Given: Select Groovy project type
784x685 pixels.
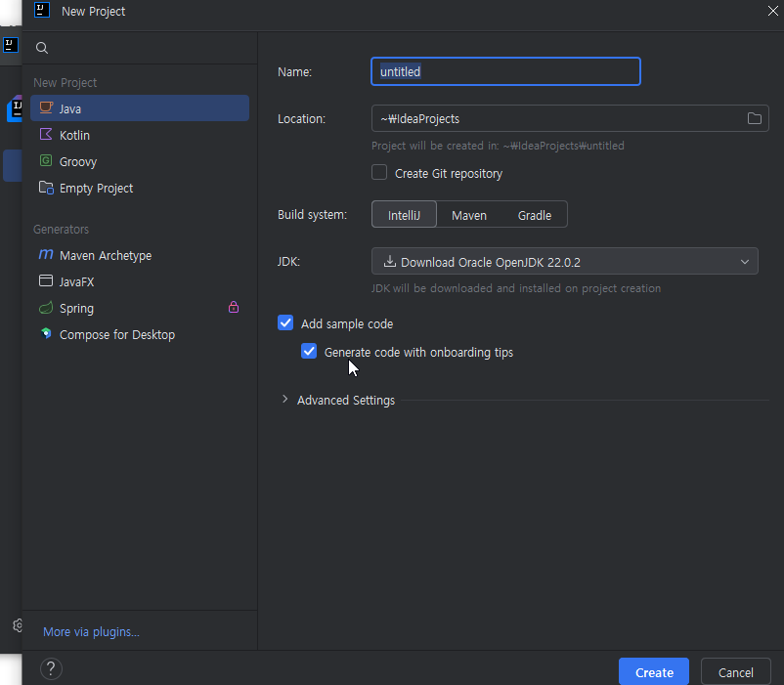Looking at the screenshot, I should tap(140, 161).
